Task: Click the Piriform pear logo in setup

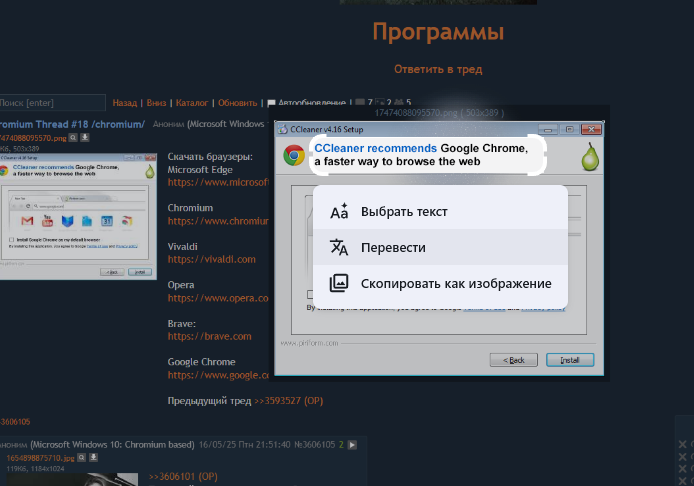Action: tap(590, 156)
